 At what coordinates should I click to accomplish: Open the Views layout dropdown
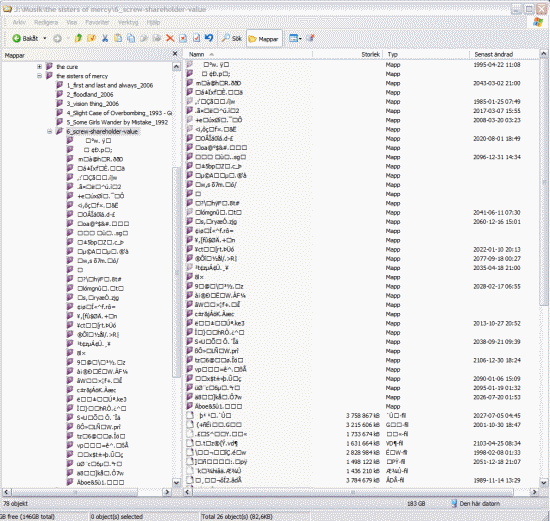[295, 38]
